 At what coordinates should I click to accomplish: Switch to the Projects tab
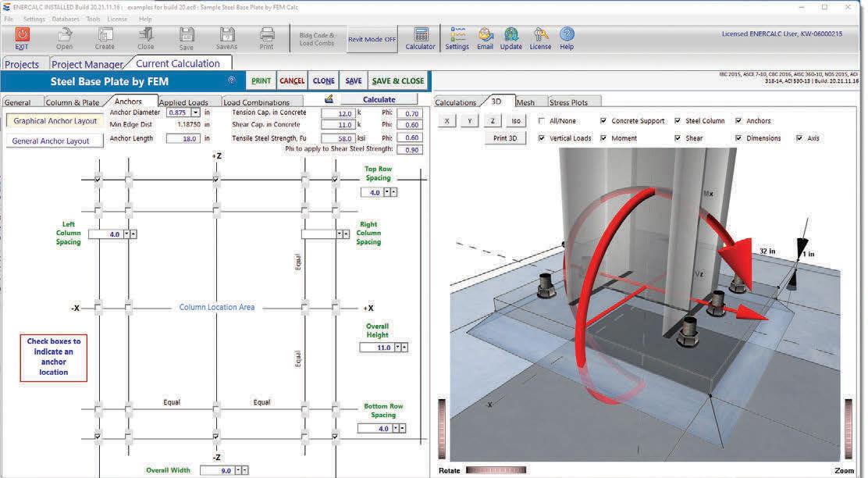(22, 64)
